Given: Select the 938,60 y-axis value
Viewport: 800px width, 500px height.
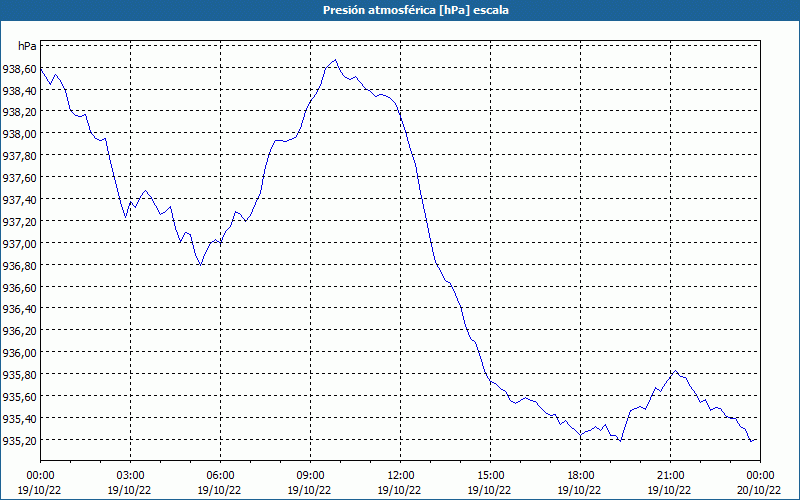Looking at the screenshot, I should pos(19,69).
